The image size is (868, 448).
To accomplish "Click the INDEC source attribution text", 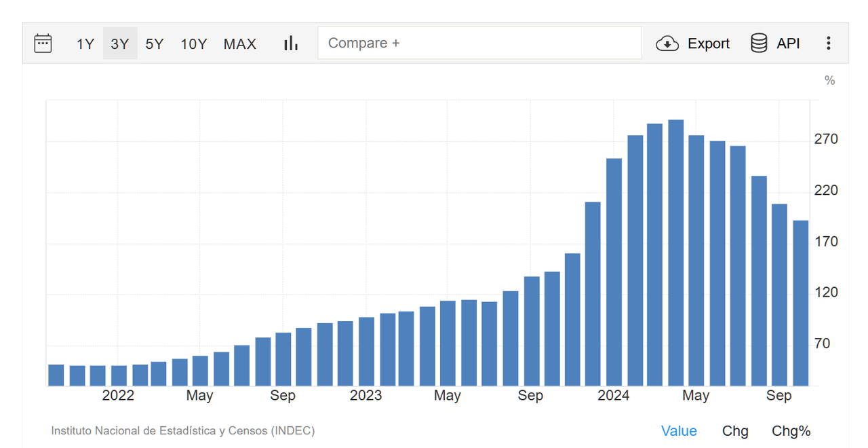I will point(183,430).
